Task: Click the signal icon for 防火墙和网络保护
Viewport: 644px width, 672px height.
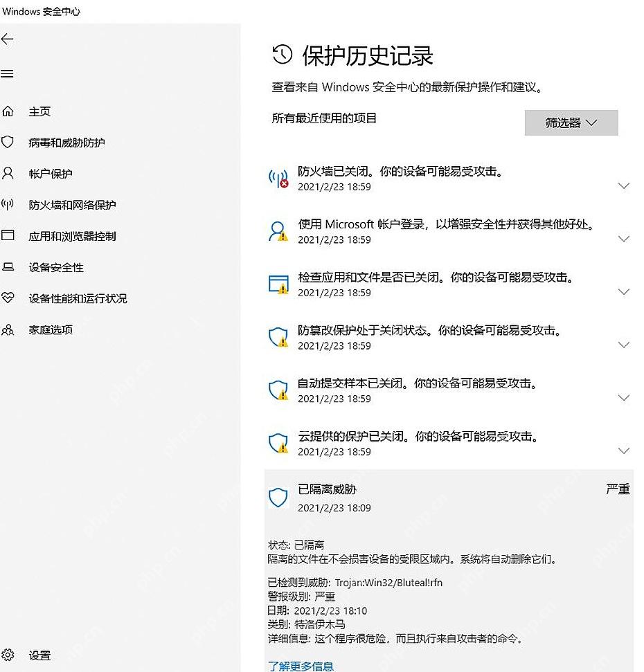Action: [8, 204]
